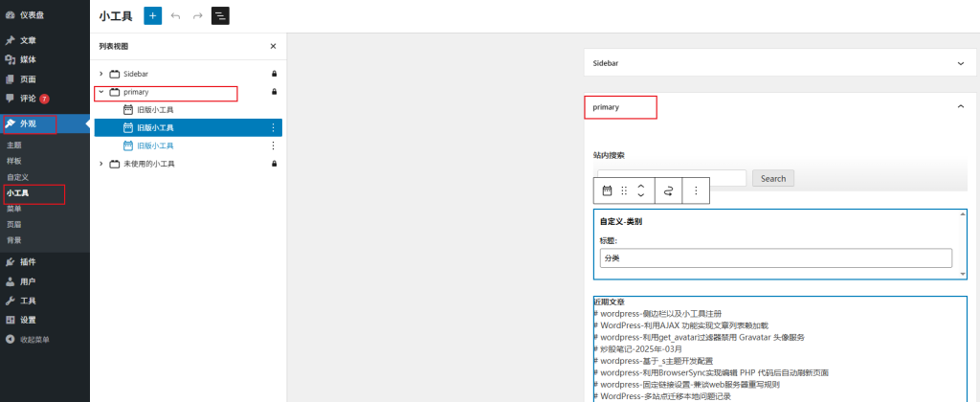This screenshot has width=980, height=402.
Task: Open the 插件 menu in sidebar
Action: click(28, 261)
